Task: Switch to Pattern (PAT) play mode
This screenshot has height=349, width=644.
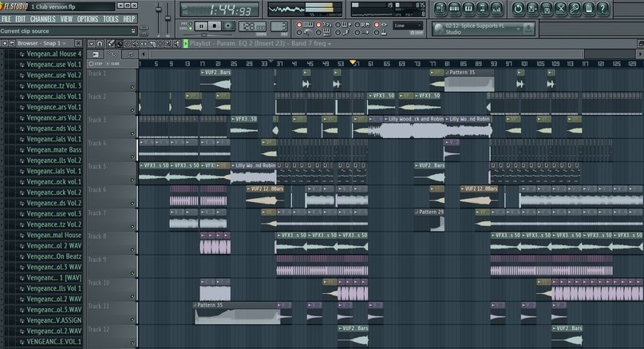Action: click(x=190, y=24)
